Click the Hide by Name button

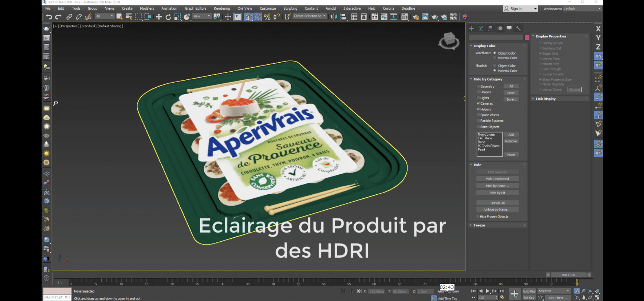pyautogui.click(x=498, y=186)
